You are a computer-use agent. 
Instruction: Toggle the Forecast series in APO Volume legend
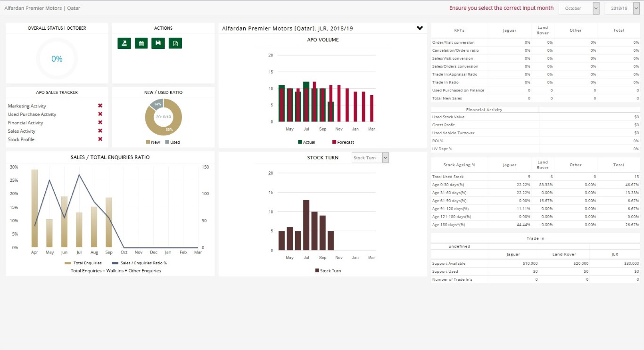click(x=343, y=142)
